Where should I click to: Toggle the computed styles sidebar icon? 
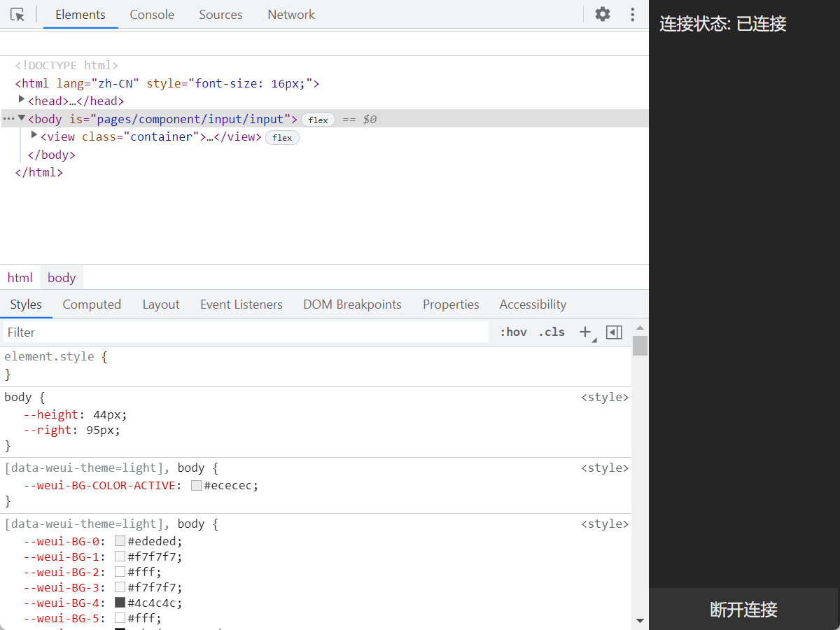point(614,332)
